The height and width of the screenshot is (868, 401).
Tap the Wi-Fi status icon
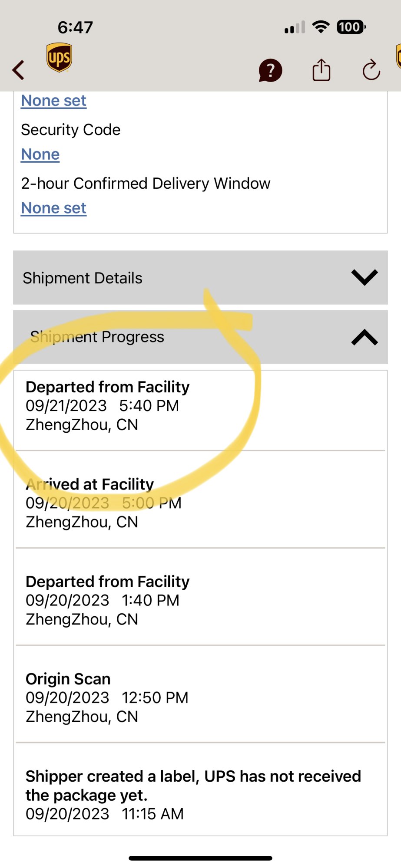pyautogui.click(x=321, y=27)
